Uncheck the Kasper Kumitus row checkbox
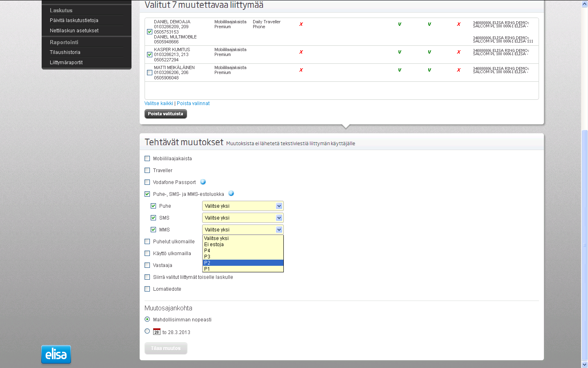This screenshot has width=588, height=368. (x=149, y=54)
